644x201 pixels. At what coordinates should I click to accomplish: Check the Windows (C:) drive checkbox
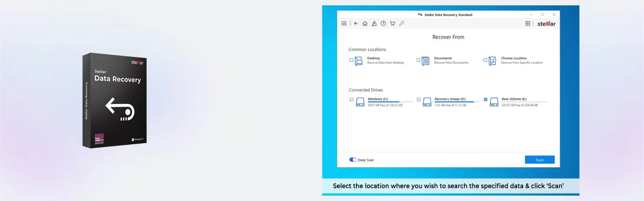click(x=352, y=99)
